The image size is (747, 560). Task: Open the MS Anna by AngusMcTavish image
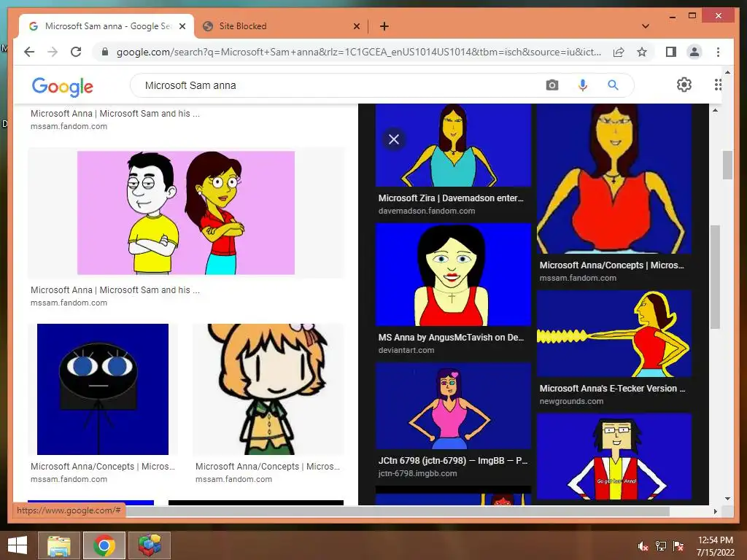tap(453, 275)
